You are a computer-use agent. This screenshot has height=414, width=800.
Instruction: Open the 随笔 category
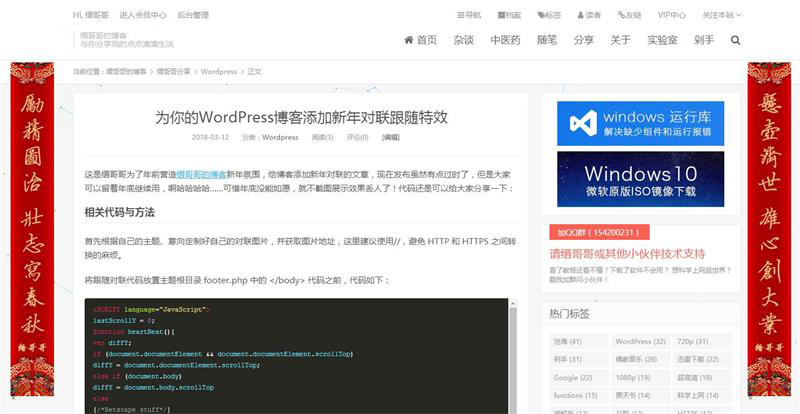(x=547, y=40)
